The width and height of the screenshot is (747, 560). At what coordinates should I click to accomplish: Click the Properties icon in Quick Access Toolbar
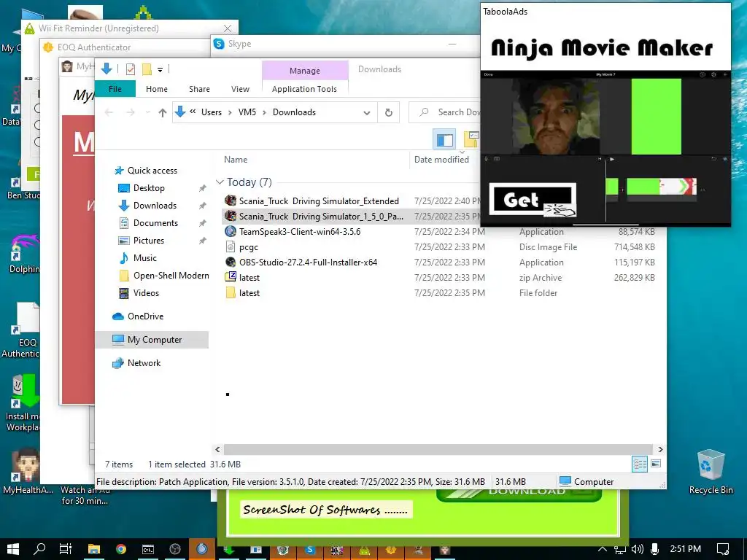click(x=130, y=69)
